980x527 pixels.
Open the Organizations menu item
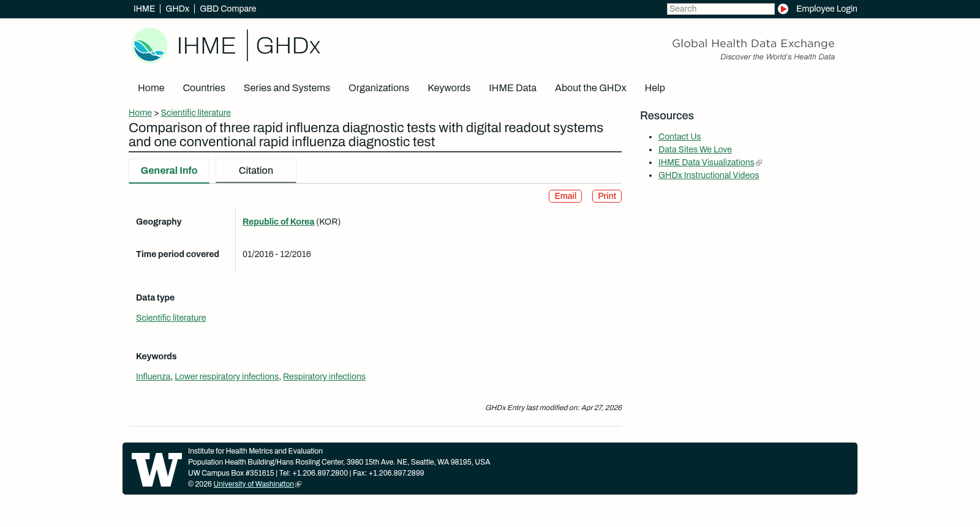pos(379,88)
